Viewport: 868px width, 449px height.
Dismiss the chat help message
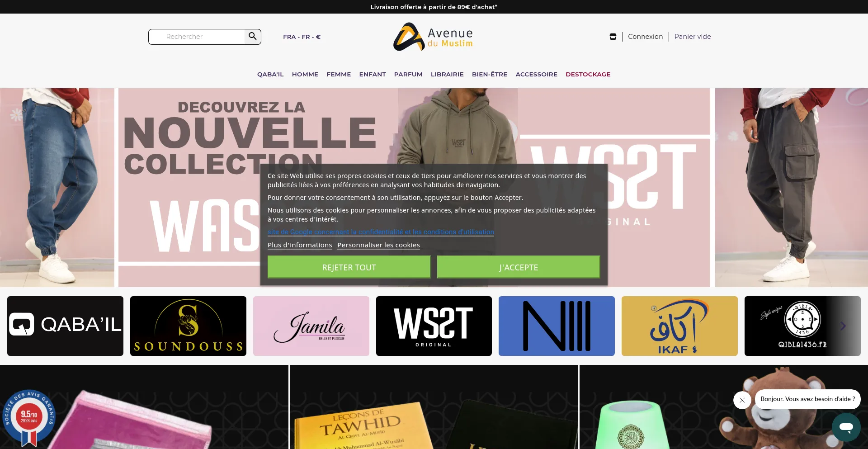(742, 400)
